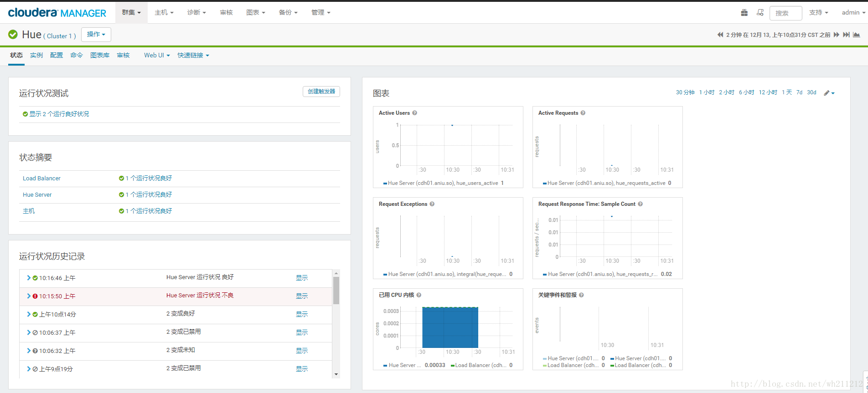Viewport: 868px width, 393px height.
Task: Set chart range to 30d
Action: click(x=811, y=92)
